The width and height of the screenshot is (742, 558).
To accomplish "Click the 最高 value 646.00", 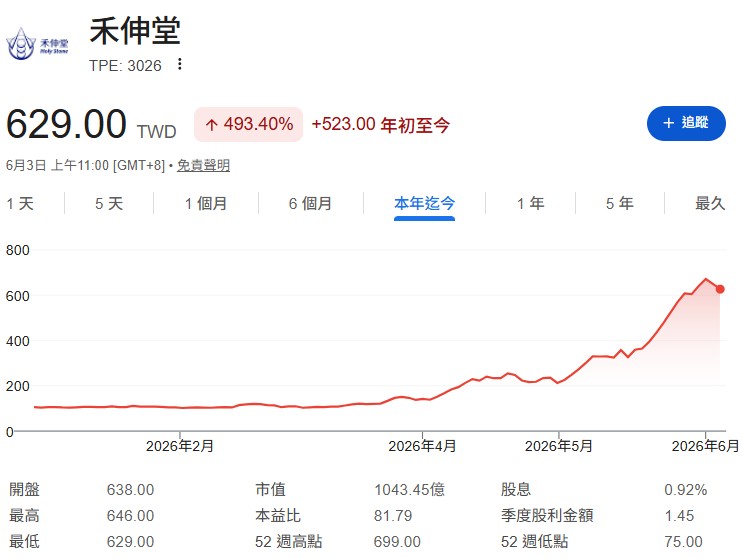I will tap(131, 515).
